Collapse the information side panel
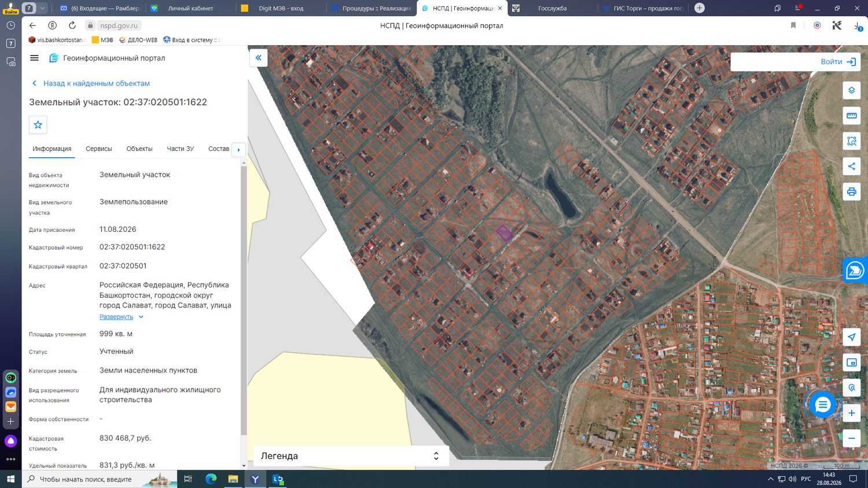The height and width of the screenshot is (488, 868). click(x=259, y=58)
